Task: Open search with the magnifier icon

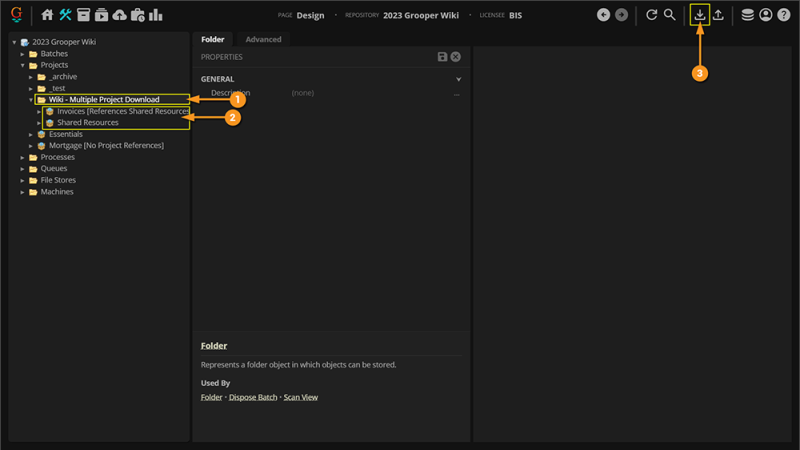Action: pos(670,15)
